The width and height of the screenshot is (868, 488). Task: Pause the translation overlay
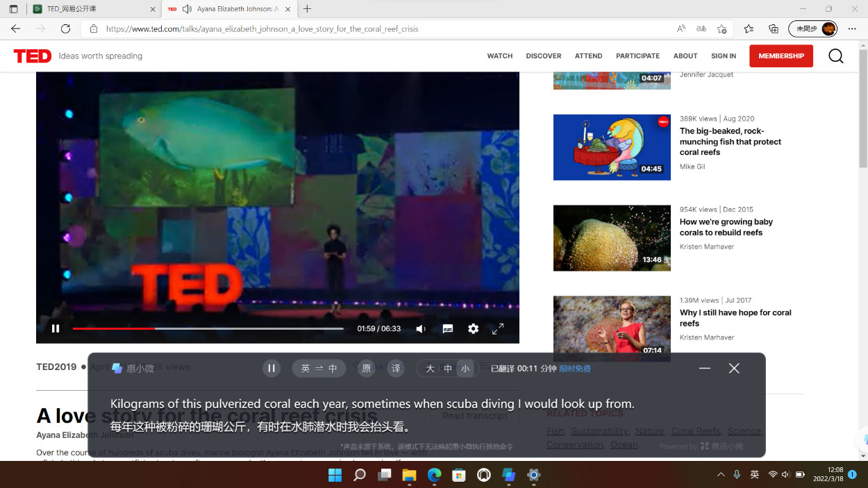(x=272, y=369)
